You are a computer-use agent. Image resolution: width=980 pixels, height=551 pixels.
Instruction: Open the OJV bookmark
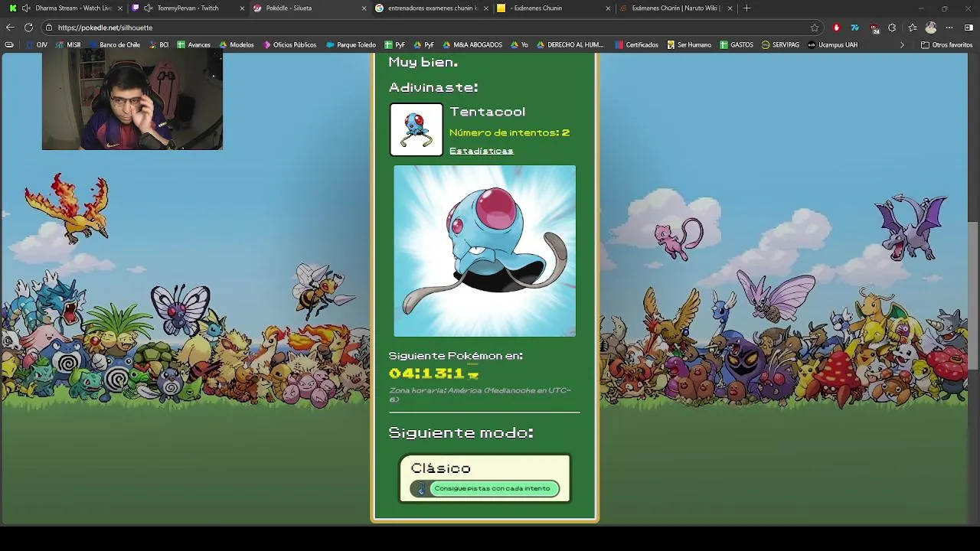tap(36, 45)
